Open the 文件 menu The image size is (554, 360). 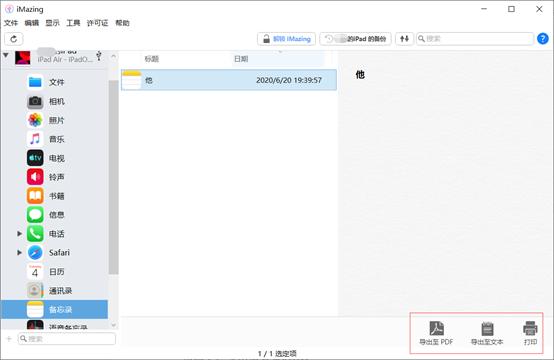point(11,23)
